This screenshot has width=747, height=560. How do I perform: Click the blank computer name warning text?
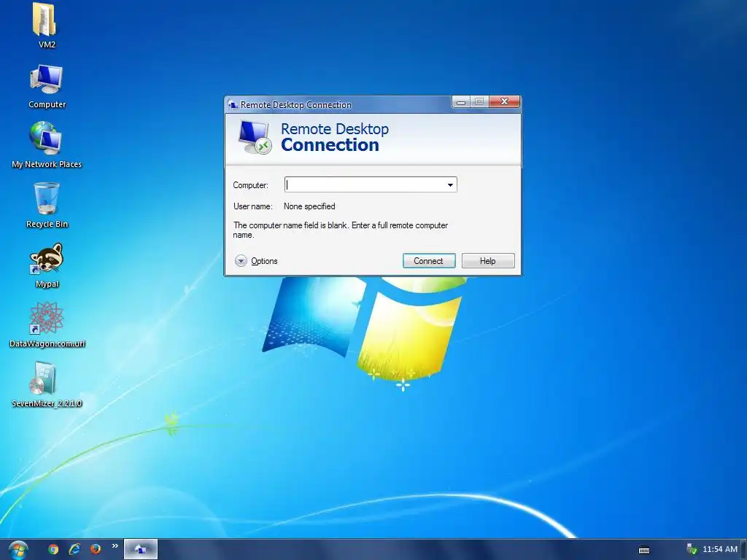pyautogui.click(x=340, y=230)
